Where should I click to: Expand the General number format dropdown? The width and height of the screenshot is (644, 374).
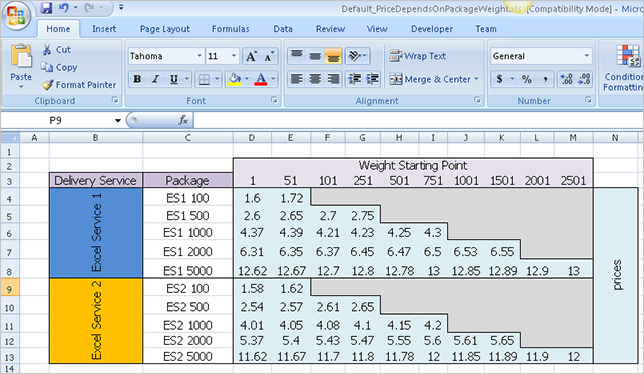click(586, 56)
